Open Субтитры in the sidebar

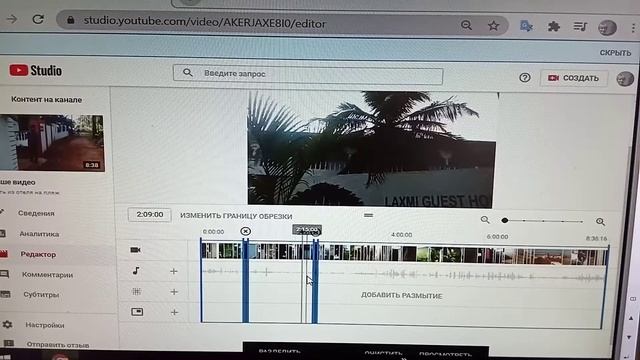pyautogui.click(x=41, y=294)
